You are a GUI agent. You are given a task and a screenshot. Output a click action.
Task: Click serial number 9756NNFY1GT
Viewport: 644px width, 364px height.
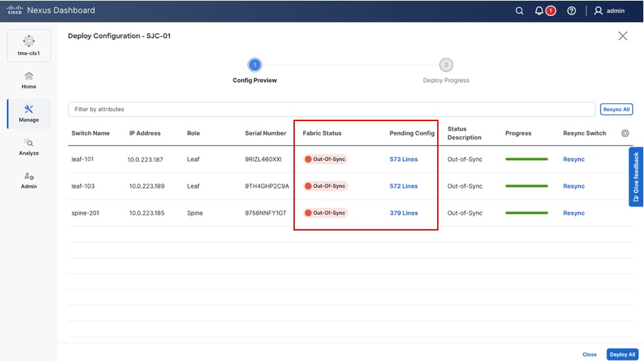[x=266, y=213]
